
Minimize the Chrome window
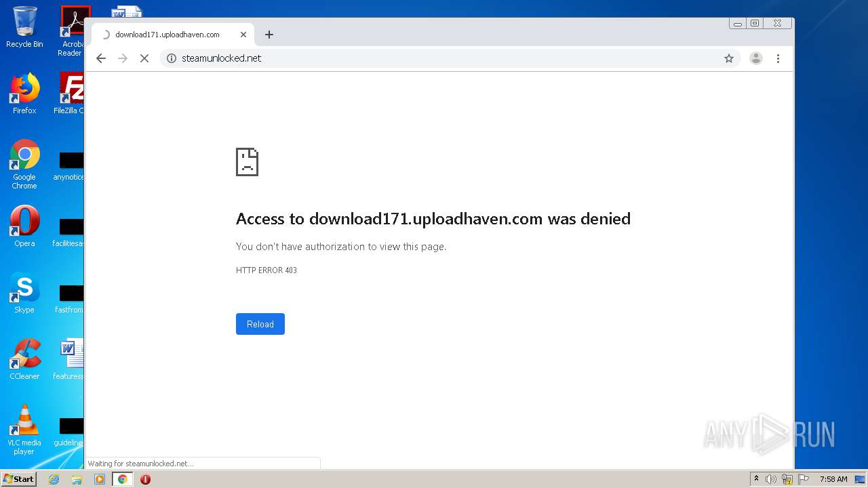[x=738, y=24]
